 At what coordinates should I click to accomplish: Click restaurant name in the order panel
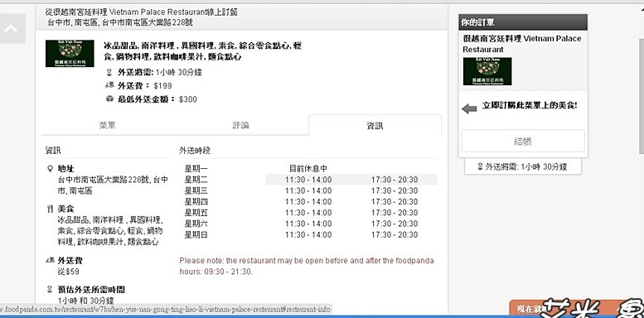(521, 44)
